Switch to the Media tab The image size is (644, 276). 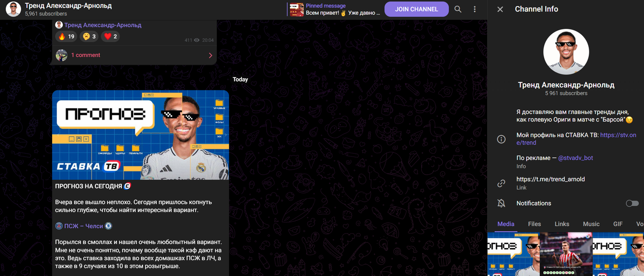[506, 224]
